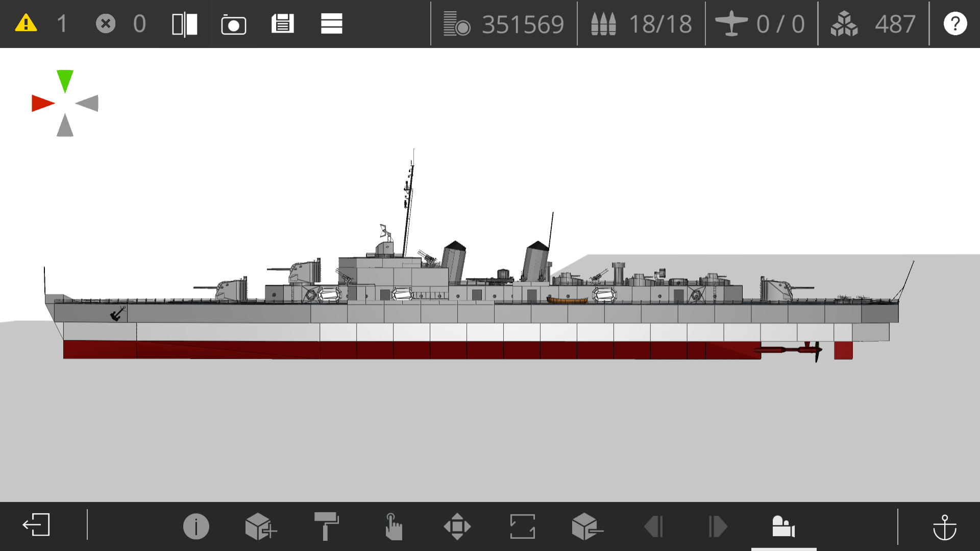Choose the resize frame tool
Screen dimensions: 980x551
[x=522, y=526]
